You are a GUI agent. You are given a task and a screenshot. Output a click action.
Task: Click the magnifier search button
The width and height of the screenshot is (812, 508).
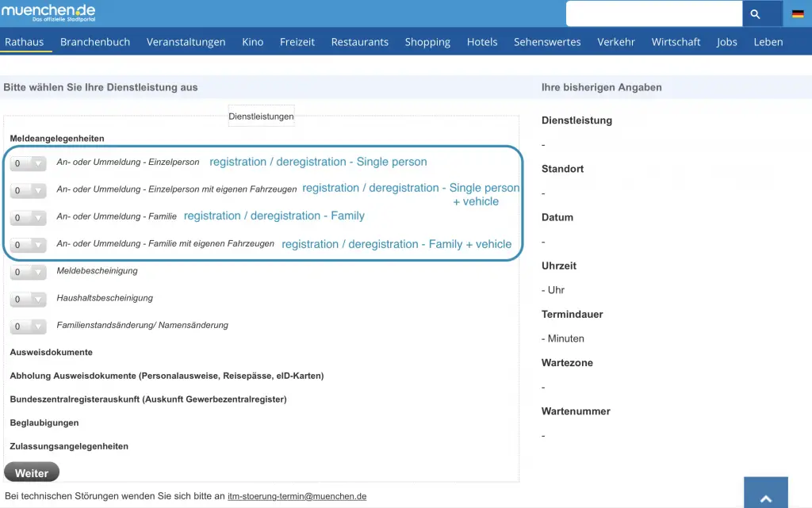click(755, 14)
